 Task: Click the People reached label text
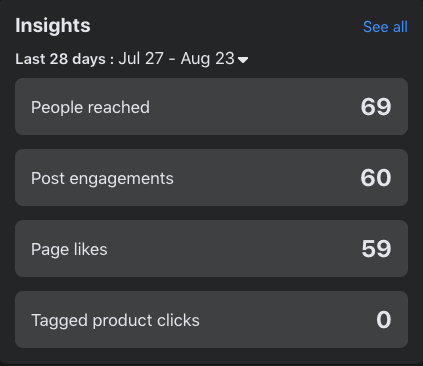(x=90, y=107)
